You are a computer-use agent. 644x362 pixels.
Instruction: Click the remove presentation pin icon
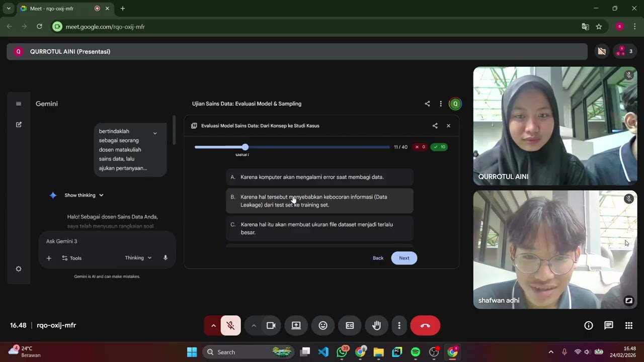601,51
